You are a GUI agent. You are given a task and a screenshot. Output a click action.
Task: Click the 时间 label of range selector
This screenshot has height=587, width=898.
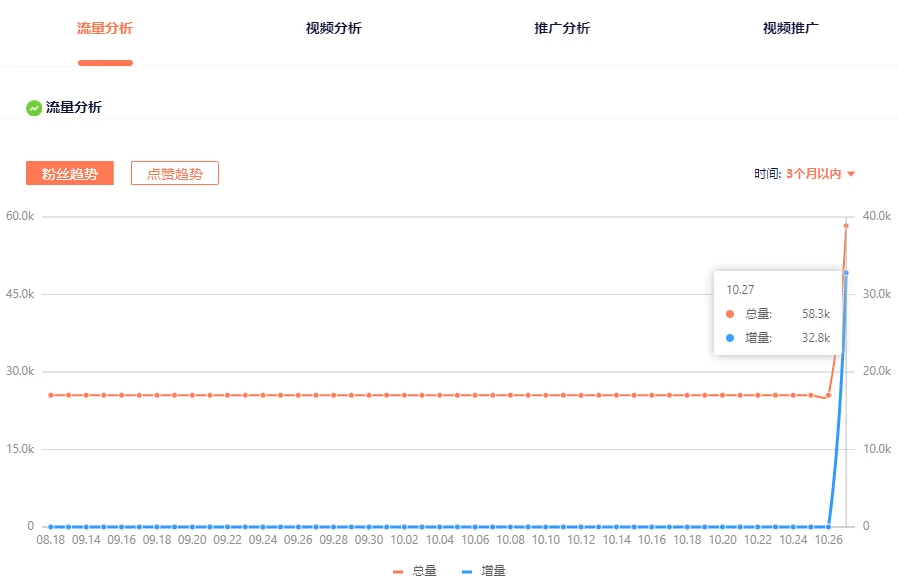[x=767, y=174]
